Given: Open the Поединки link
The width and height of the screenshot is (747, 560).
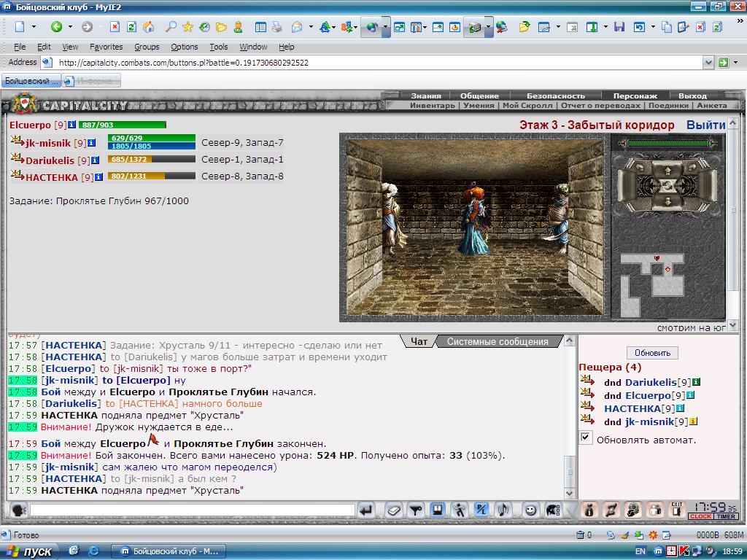Looking at the screenshot, I should pyautogui.click(x=668, y=105).
